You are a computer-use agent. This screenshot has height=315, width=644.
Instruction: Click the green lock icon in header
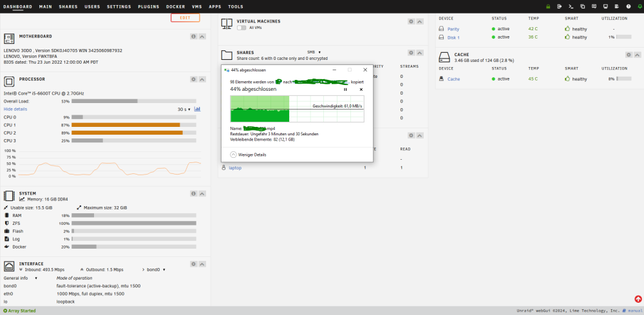[x=548, y=6]
